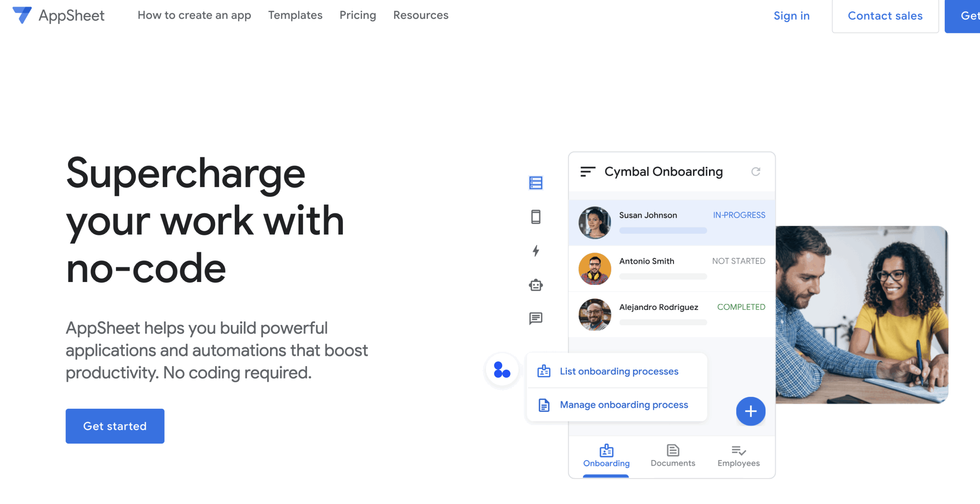
Task: Click the Alejandro Rodriguez name text
Action: coord(658,307)
